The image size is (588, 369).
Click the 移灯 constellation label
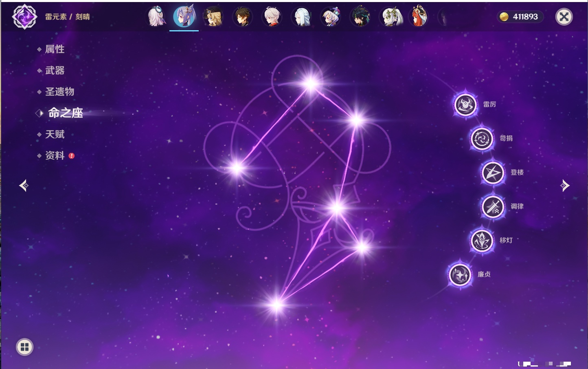point(506,240)
